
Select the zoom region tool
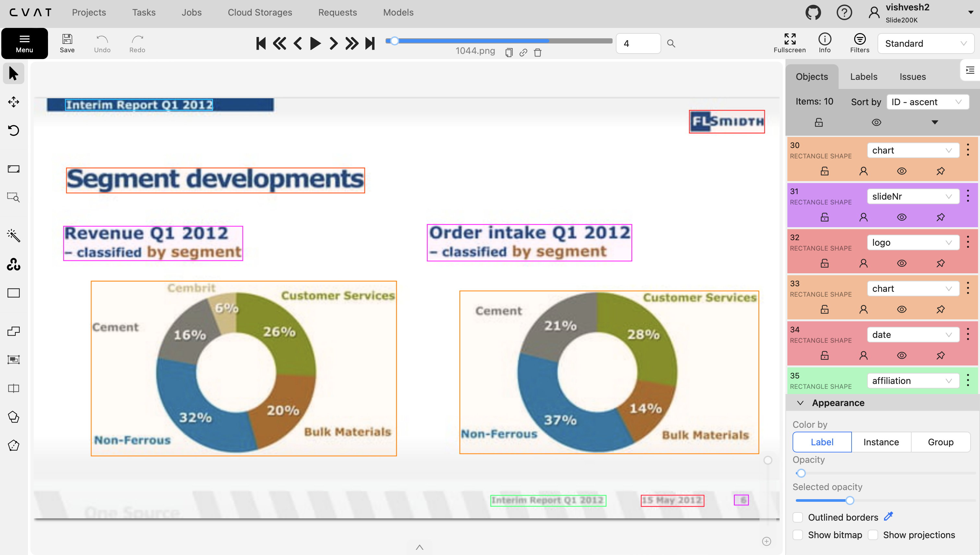[13, 197]
